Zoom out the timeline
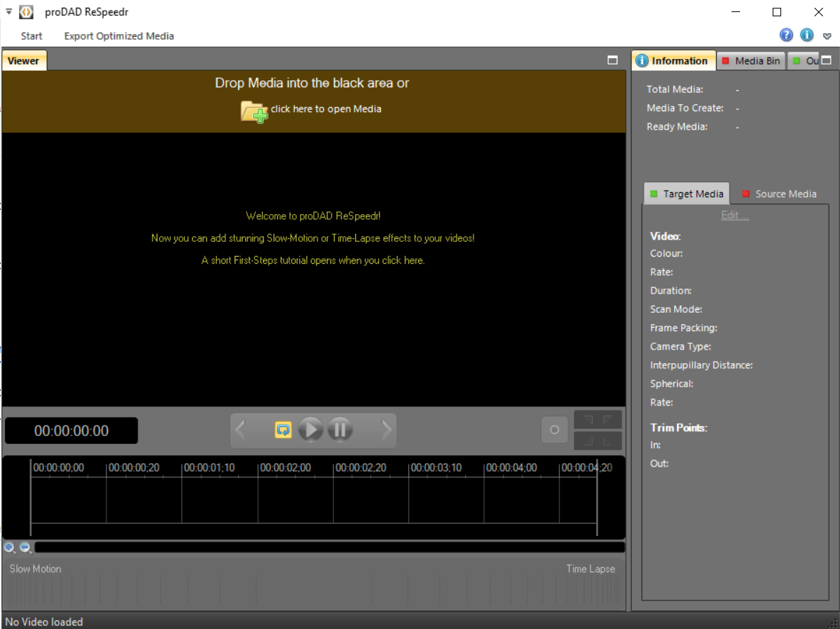840x629 pixels. (26, 547)
